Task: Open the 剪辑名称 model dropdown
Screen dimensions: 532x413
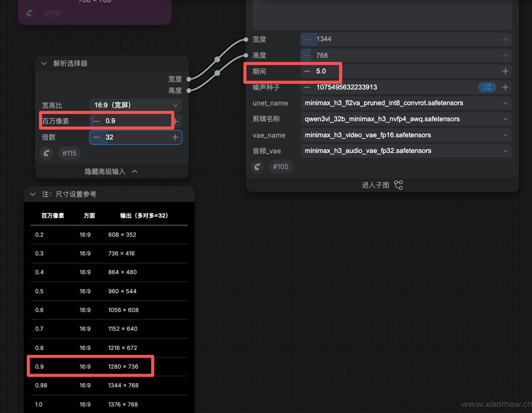Action: point(406,119)
